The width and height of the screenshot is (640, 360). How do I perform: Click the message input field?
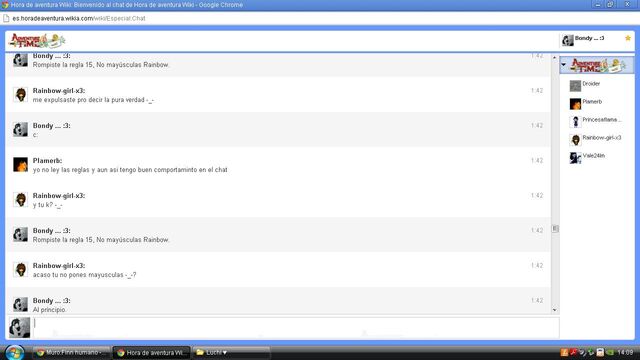296,327
